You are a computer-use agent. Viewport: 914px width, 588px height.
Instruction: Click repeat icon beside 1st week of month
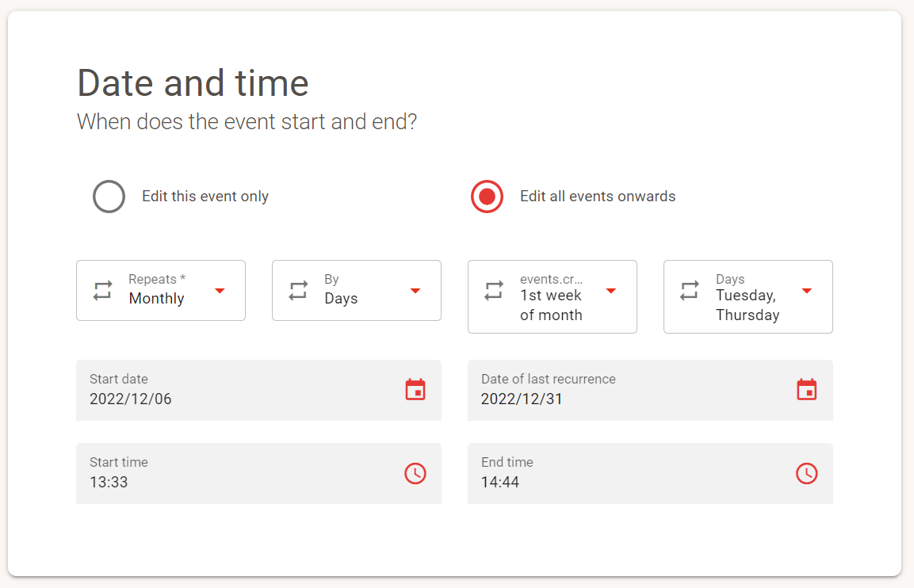pyautogui.click(x=494, y=290)
